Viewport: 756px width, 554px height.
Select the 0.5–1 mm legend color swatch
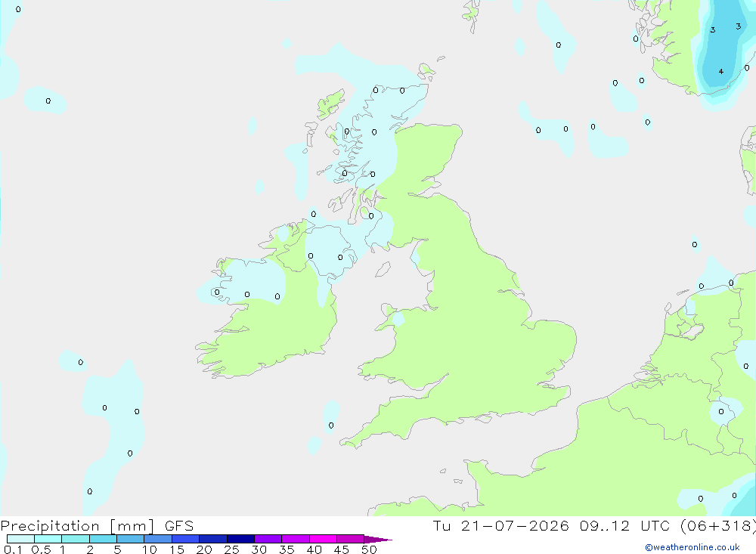[x=48, y=539]
